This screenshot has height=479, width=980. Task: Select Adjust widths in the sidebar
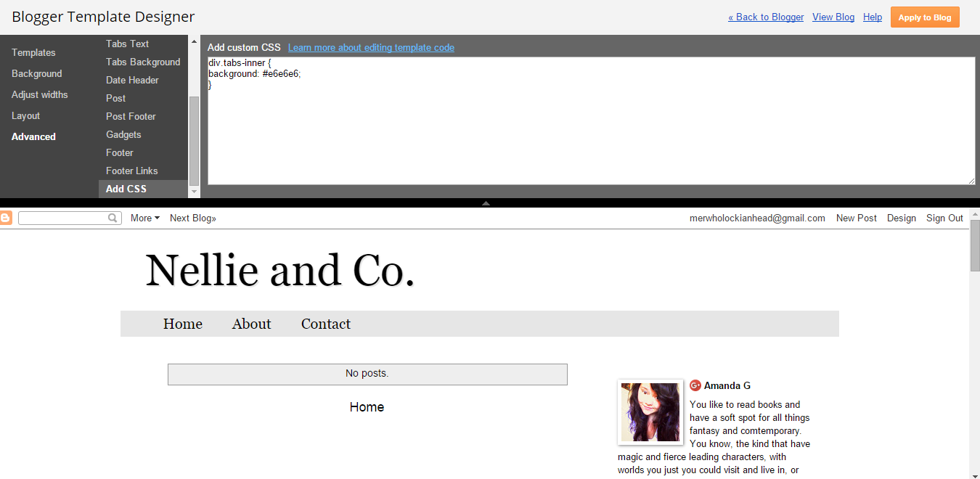point(40,94)
